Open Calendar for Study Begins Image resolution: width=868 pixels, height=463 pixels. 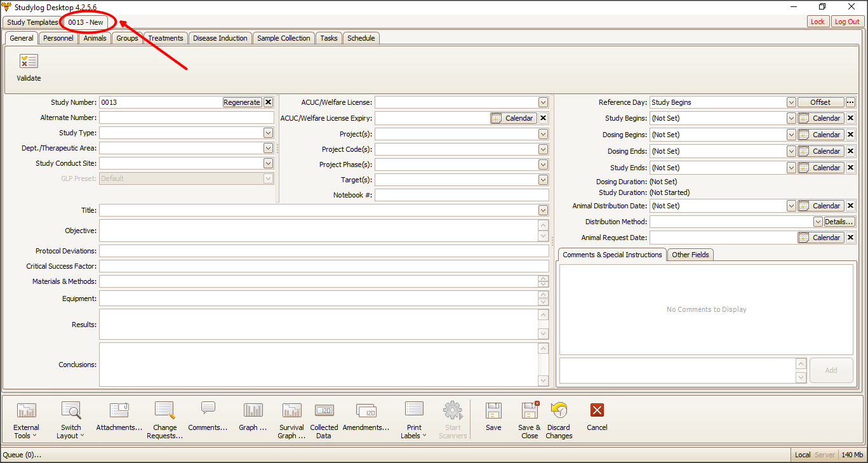point(821,118)
